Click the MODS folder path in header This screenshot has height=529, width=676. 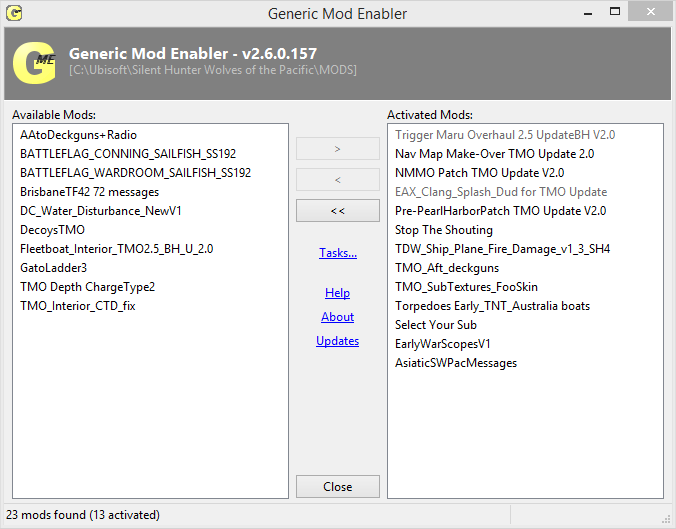tap(213, 70)
